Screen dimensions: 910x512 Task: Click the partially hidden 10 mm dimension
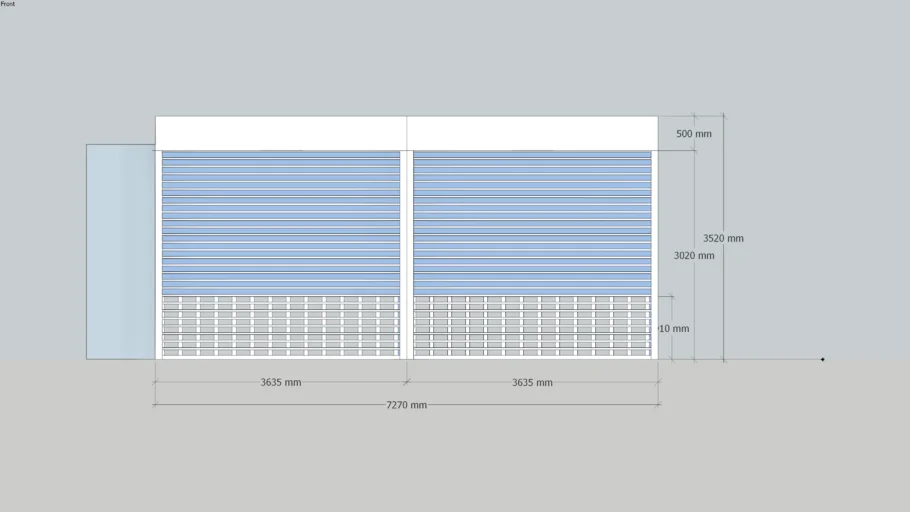(x=675, y=329)
